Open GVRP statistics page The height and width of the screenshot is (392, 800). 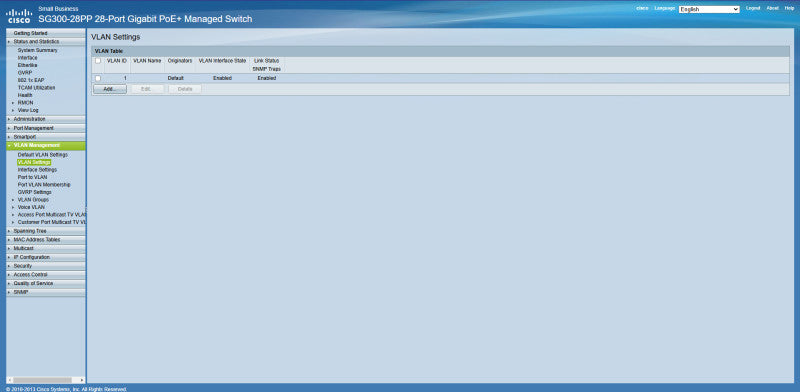25,73
